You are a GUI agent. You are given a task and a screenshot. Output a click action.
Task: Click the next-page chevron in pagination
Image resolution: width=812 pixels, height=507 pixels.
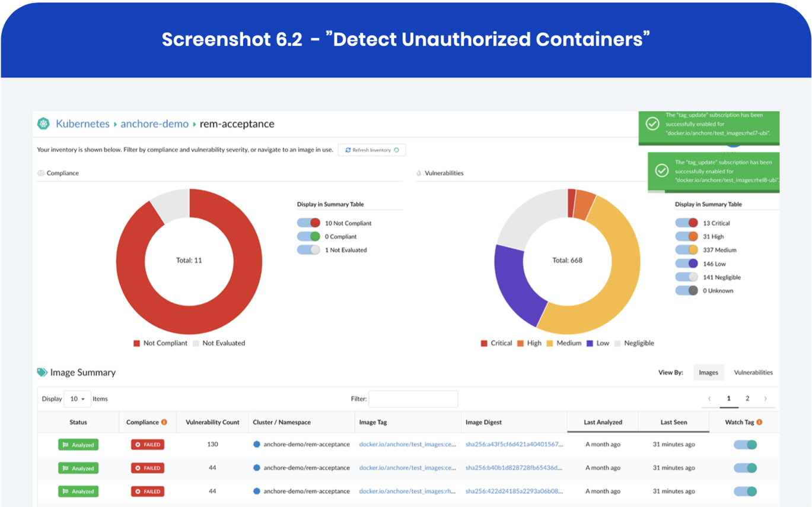click(x=766, y=398)
